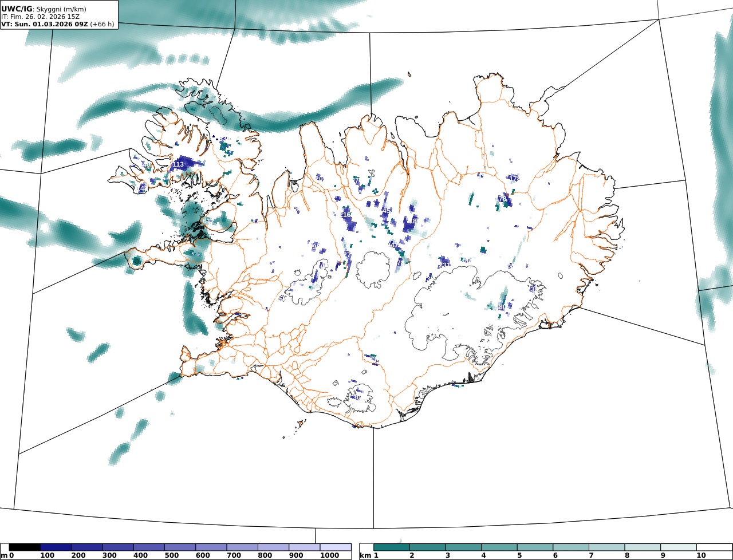Click the 7–8 km light swatch

pyautogui.click(x=606, y=547)
